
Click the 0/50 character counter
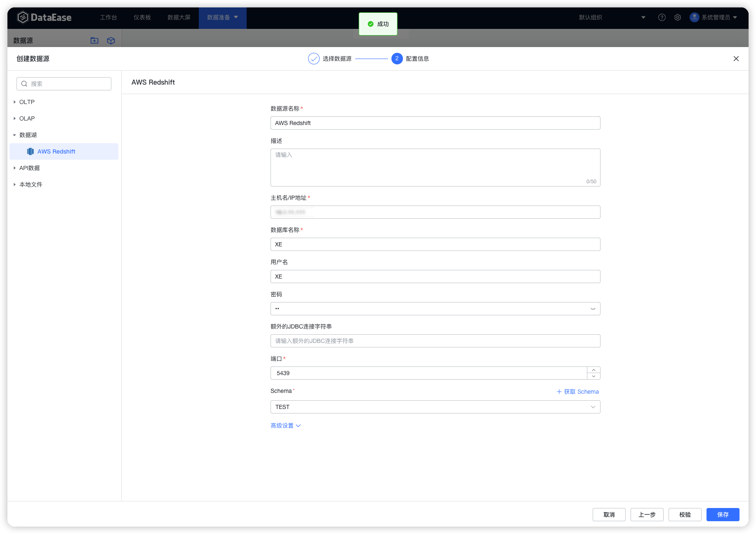[591, 182]
